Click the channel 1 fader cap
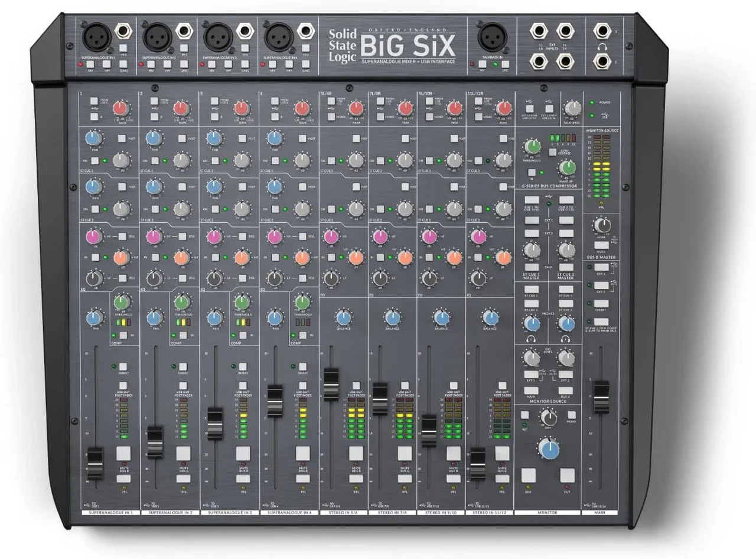The image size is (756, 559). click(x=94, y=464)
